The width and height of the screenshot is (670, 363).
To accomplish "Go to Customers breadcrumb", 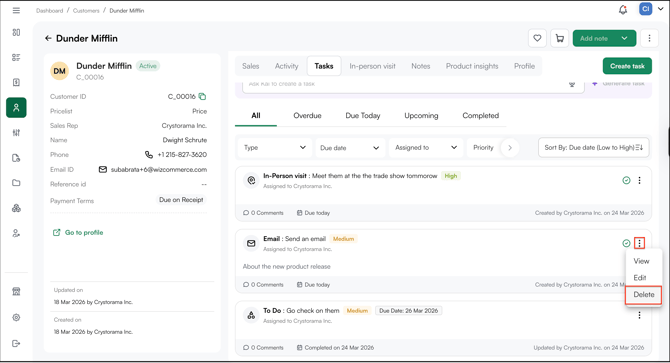I will 86,11.
